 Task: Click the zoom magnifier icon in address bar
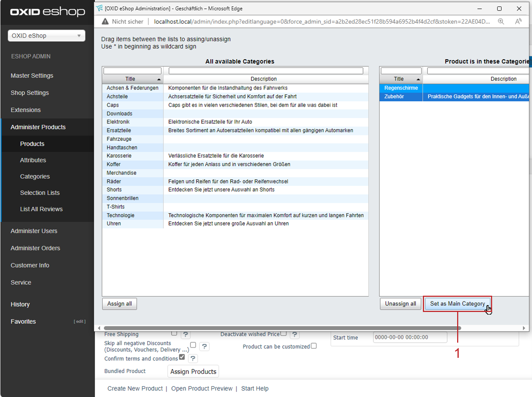tap(501, 22)
